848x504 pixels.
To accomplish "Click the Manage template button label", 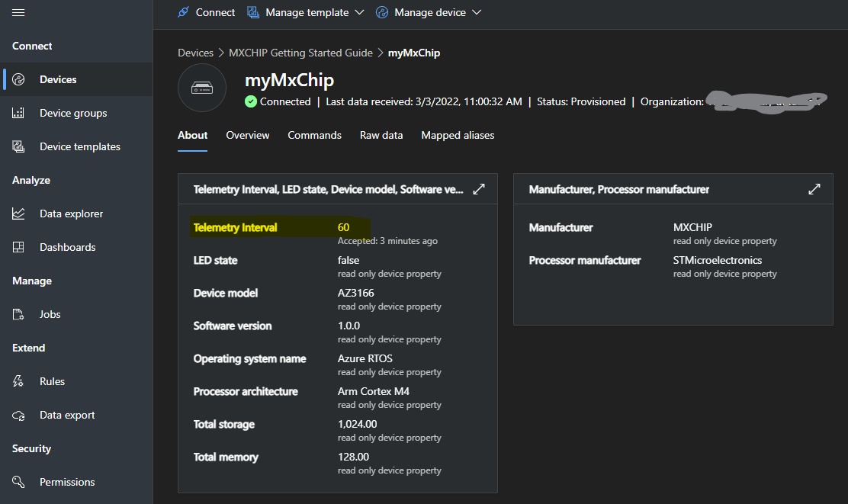I will [307, 12].
